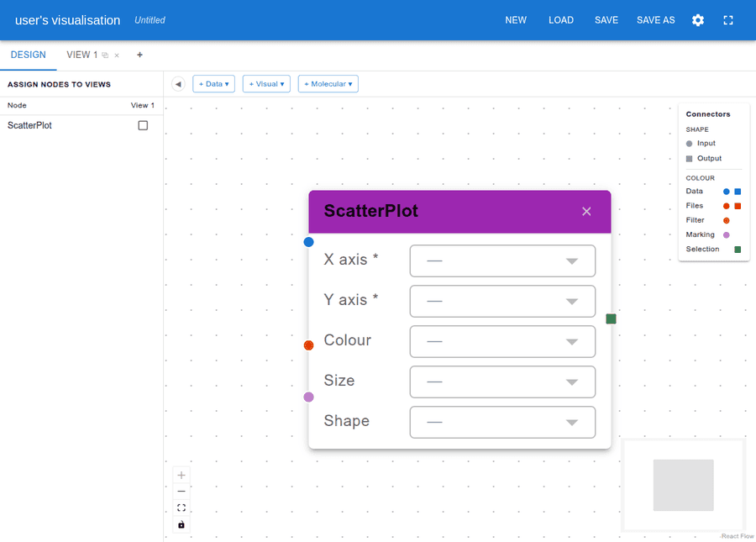Toggle canvas interactivity lock
756x542 pixels.
click(181, 524)
